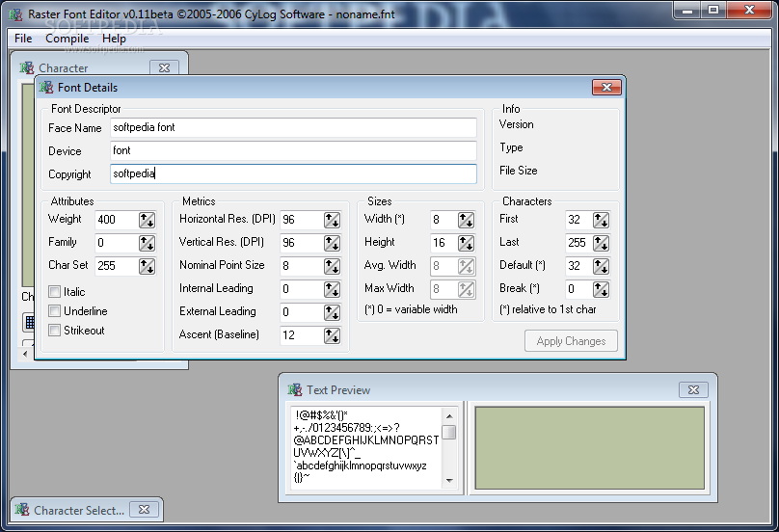The height and width of the screenshot is (532, 779).
Task: Open the Help menu
Action: pos(114,39)
